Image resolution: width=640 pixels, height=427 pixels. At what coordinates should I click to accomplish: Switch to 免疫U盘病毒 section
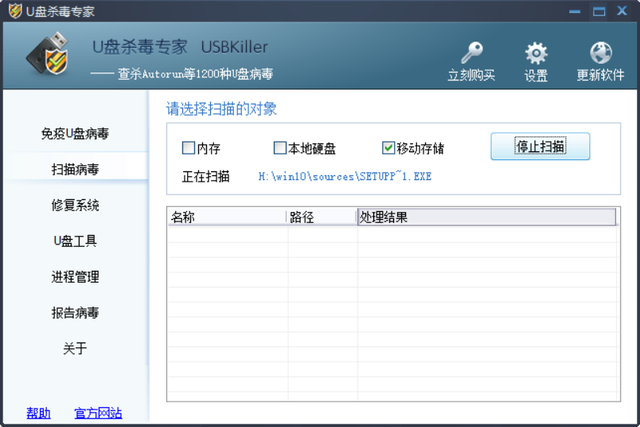pos(75,133)
